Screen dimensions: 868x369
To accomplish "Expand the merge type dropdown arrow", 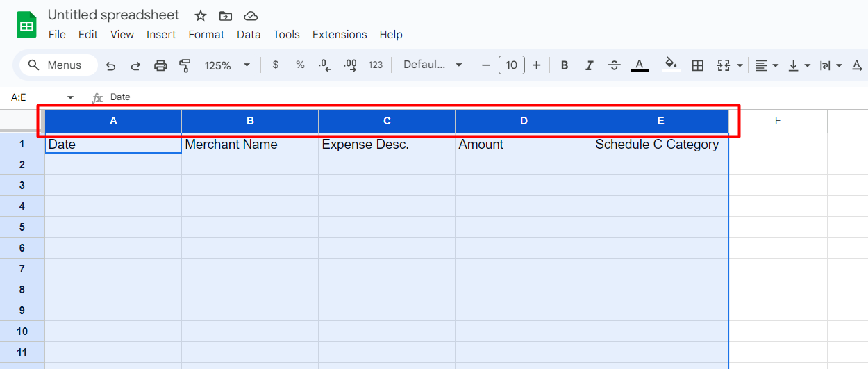I will (x=740, y=65).
